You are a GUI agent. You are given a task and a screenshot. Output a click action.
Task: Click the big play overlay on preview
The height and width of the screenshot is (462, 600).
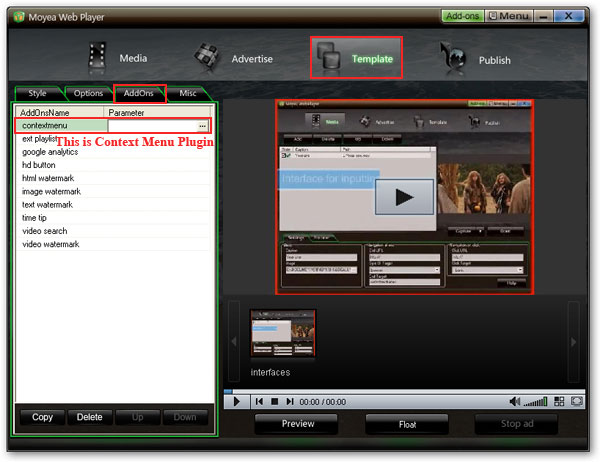coord(404,197)
